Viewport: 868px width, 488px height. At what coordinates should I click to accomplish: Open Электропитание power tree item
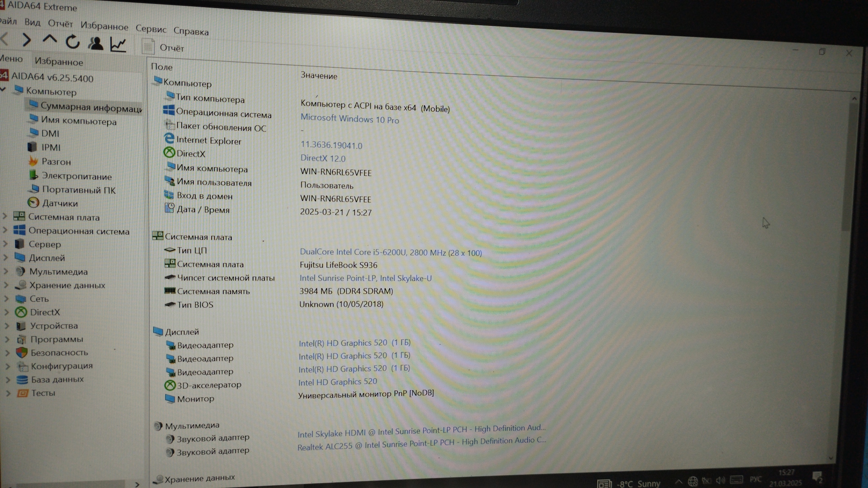76,176
